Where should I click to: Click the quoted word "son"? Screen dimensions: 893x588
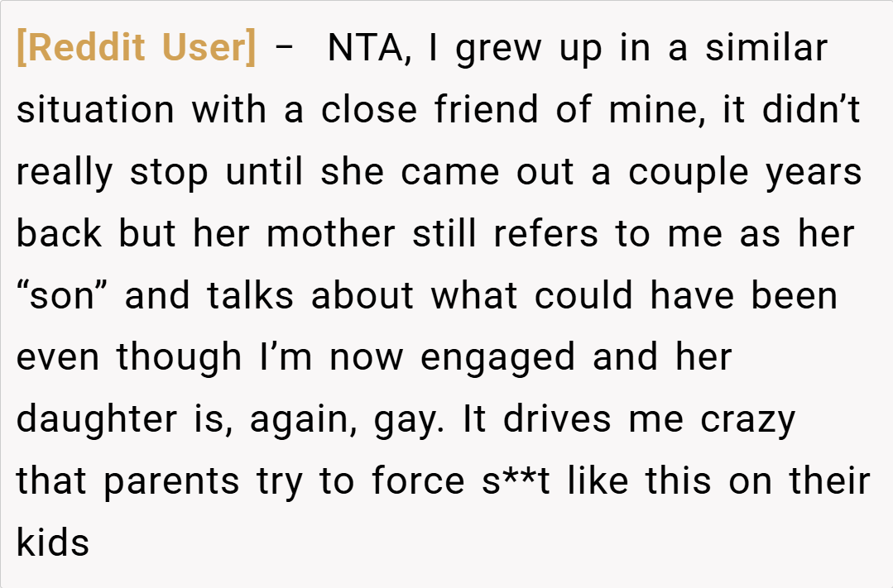(62, 296)
